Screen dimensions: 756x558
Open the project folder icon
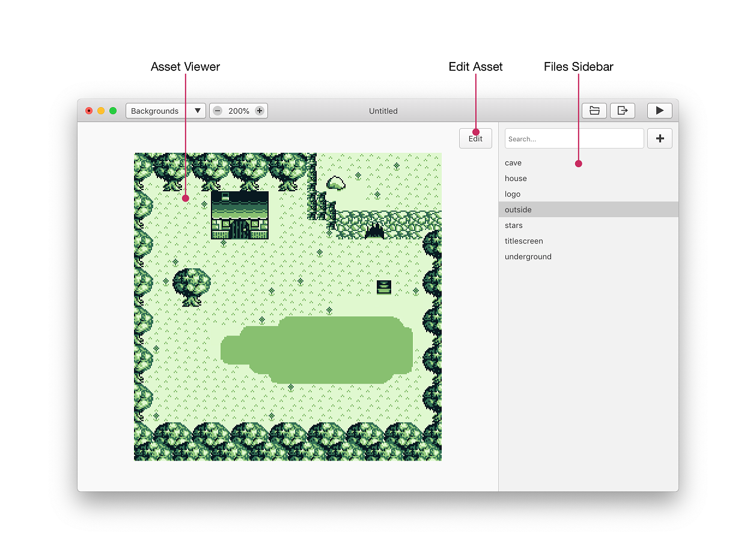click(x=594, y=111)
